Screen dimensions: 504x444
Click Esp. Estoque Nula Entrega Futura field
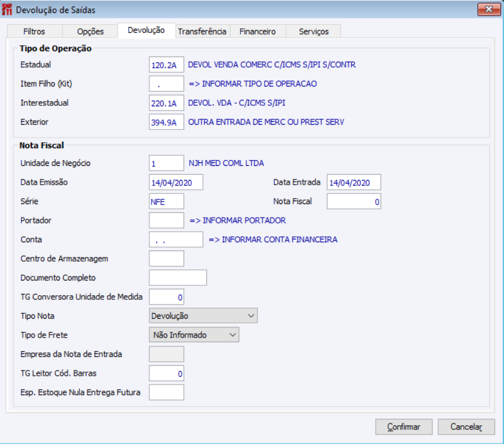[x=166, y=393]
